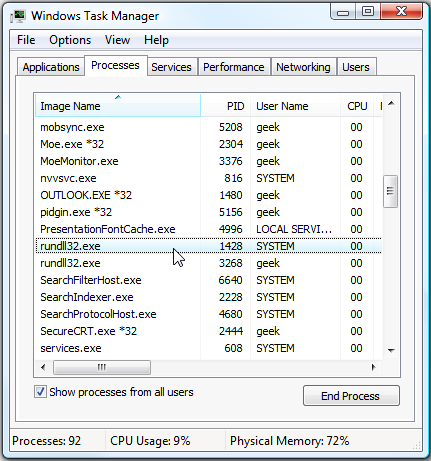Screen dimensions: 431x461
Task: Select SearchFilterHost.exe process
Action: pos(208,280)
